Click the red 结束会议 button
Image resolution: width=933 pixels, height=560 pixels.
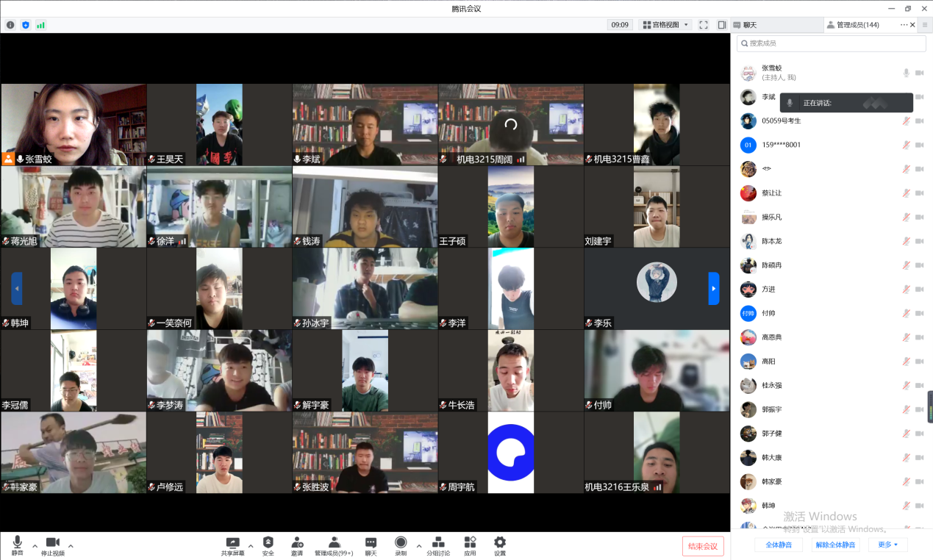click(703, 546)
